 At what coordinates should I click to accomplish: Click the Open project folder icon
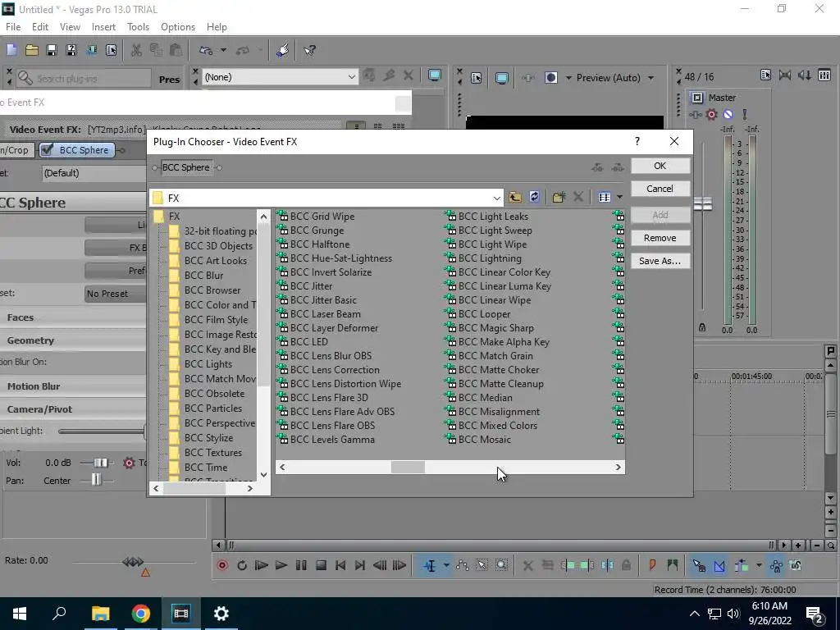[x=32, y=50]
